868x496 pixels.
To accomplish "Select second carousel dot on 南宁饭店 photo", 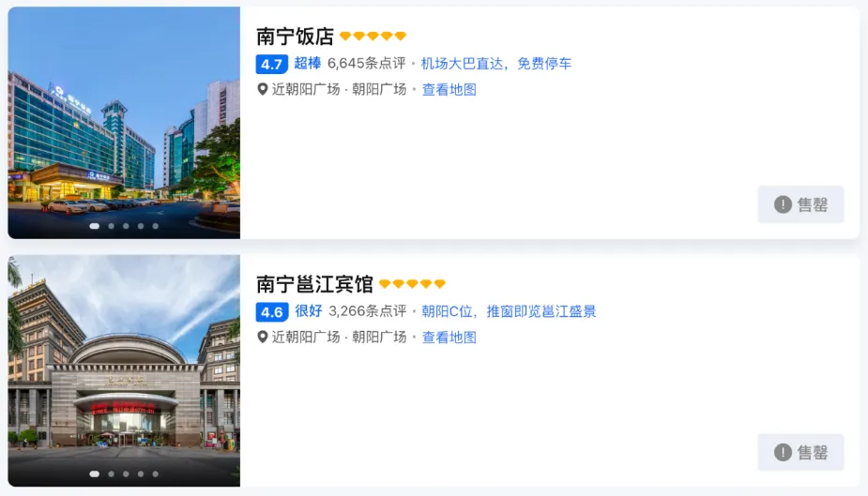I will point(112,226).
